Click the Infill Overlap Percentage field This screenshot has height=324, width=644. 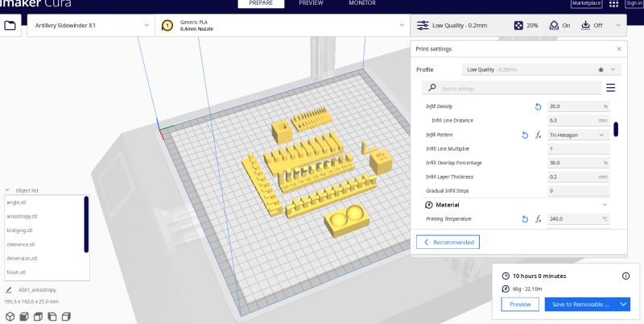point(578,163)
